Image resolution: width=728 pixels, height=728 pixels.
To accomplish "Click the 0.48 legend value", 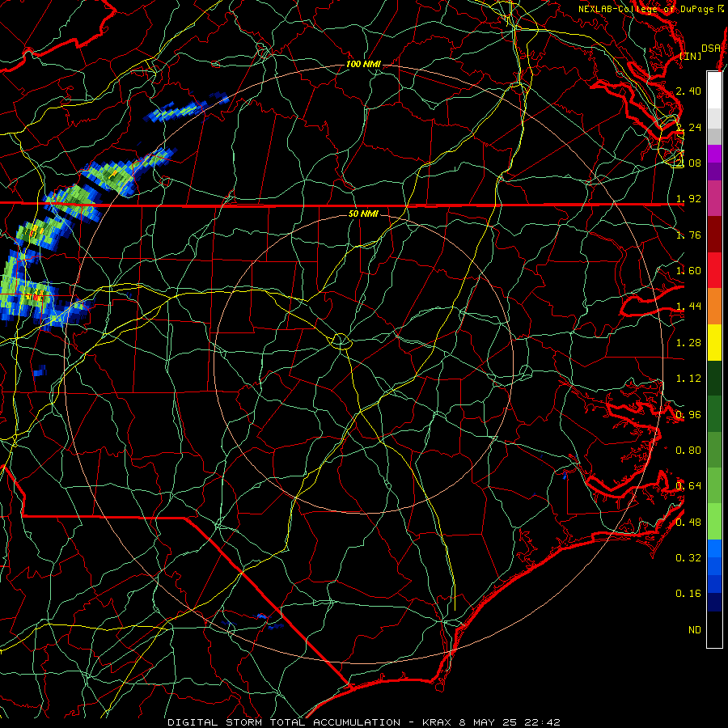I will 688,523.
